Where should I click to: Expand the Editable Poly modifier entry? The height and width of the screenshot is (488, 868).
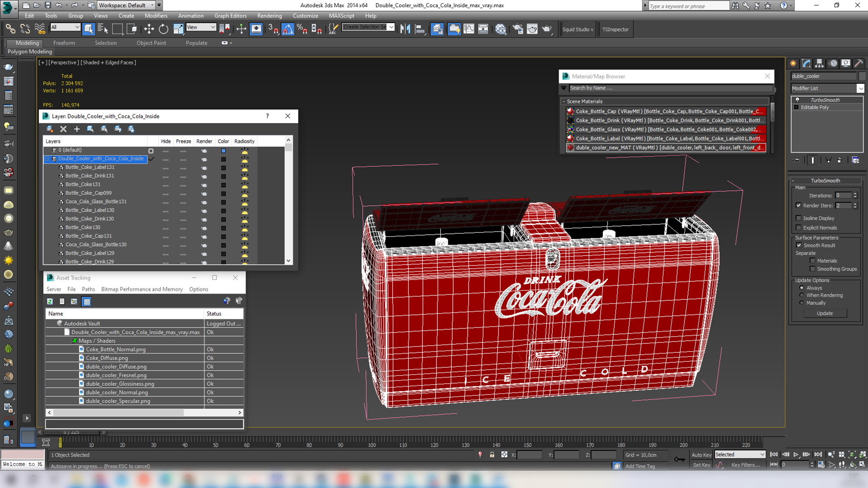click(x=797, y=107)
